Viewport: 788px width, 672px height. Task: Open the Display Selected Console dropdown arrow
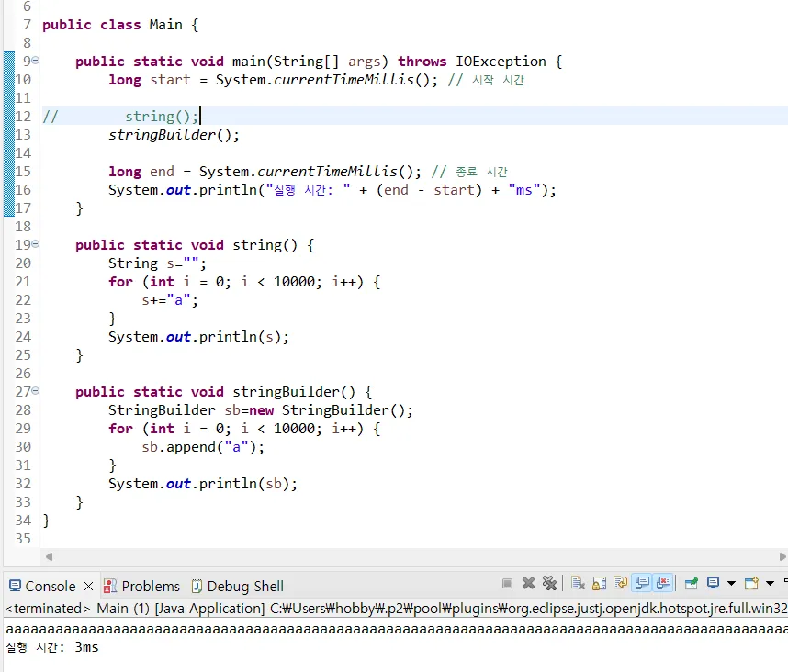click(x=731, y=583)
